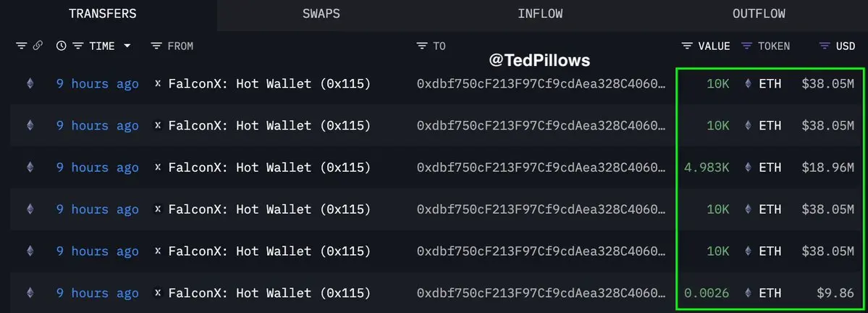
Task: Click the 4.983K ETH value
Action: point(707,167)
